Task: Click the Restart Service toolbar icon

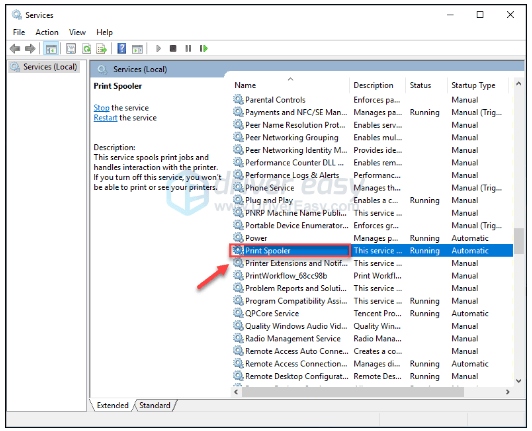Action: [204, 49]
